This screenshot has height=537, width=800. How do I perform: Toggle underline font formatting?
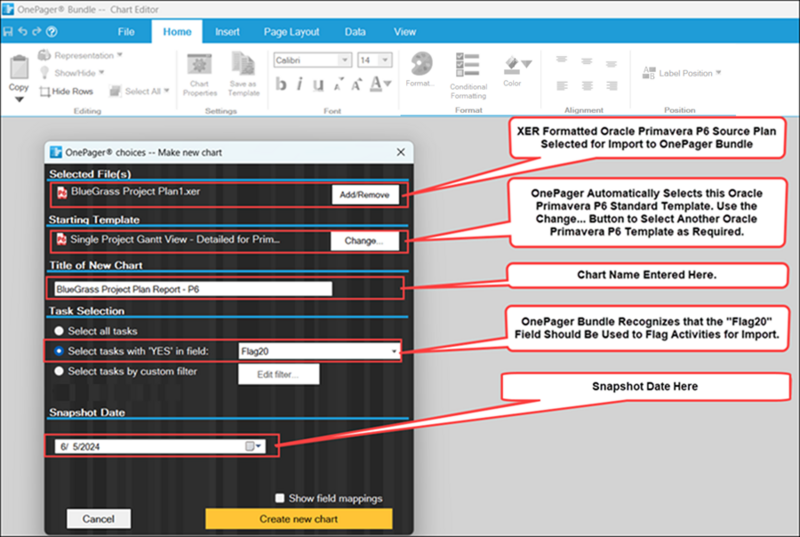point(318,84)
